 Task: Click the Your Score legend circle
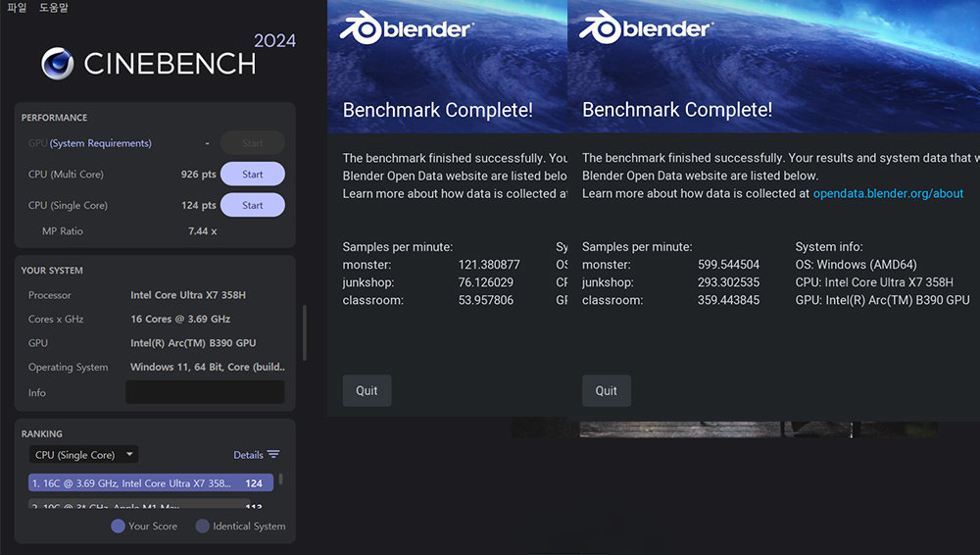click(x=118, y=526)
